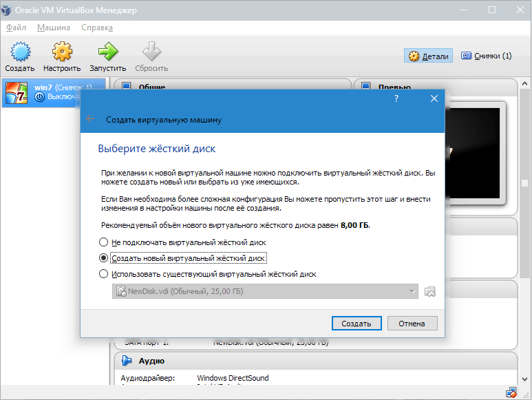Click the folder browse icon beside disk dropdown

pyautogui.click(x=430, y=291)
